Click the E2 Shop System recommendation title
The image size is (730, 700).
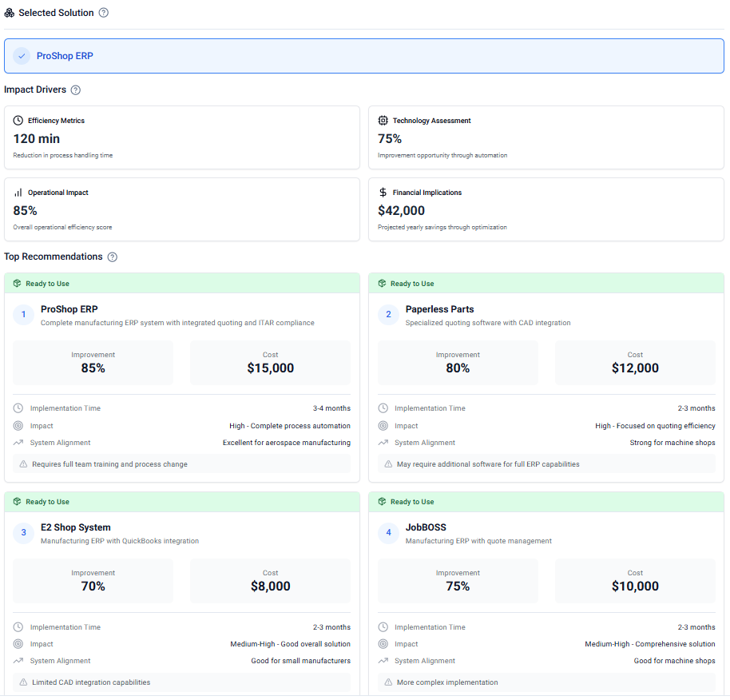click(75, 527)
